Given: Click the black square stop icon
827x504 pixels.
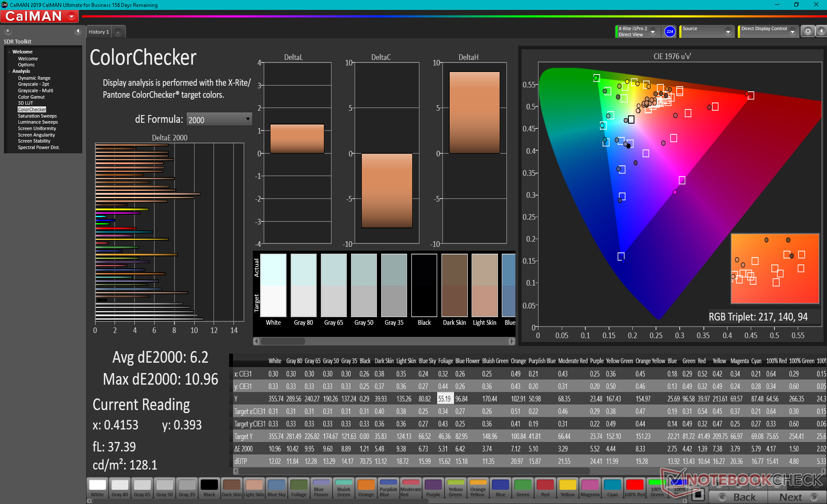Looking at the screenshot, I should coord(698,494).
